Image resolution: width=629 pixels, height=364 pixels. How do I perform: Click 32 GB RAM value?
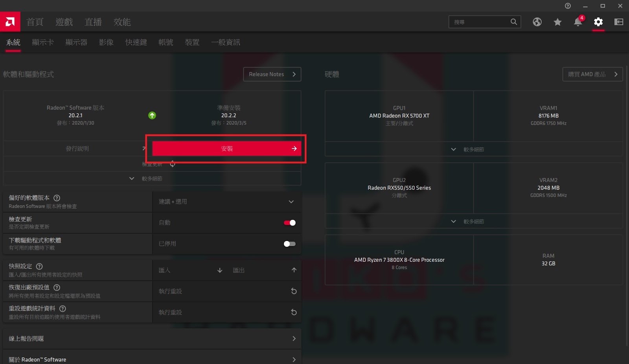point(548,264)
